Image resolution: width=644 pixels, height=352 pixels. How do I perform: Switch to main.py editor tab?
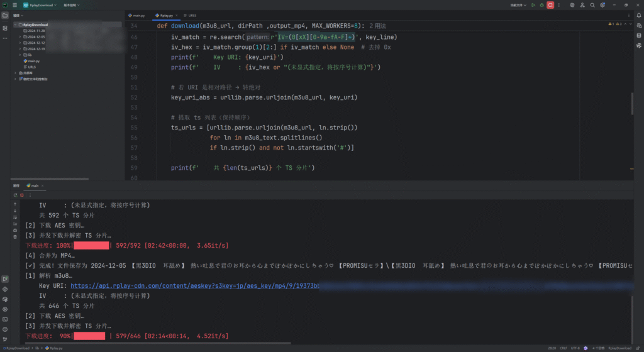pyautogui.click(x=136, y=16)
